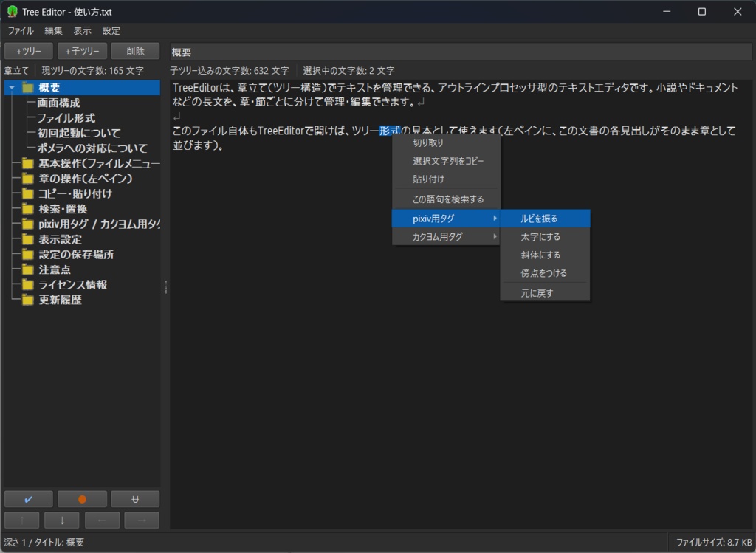Click folder icon of 更新履歴 chapter
756x553 pixels.
point(28,300)
